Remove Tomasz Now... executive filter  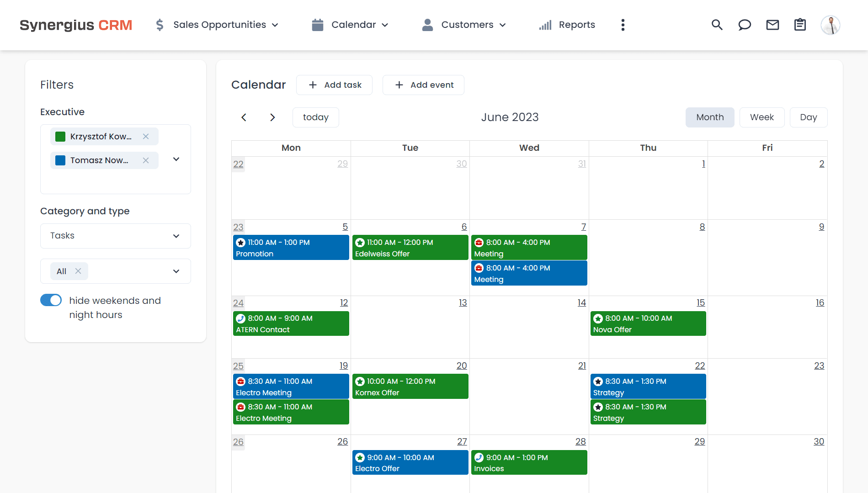(x=146, y=160)
